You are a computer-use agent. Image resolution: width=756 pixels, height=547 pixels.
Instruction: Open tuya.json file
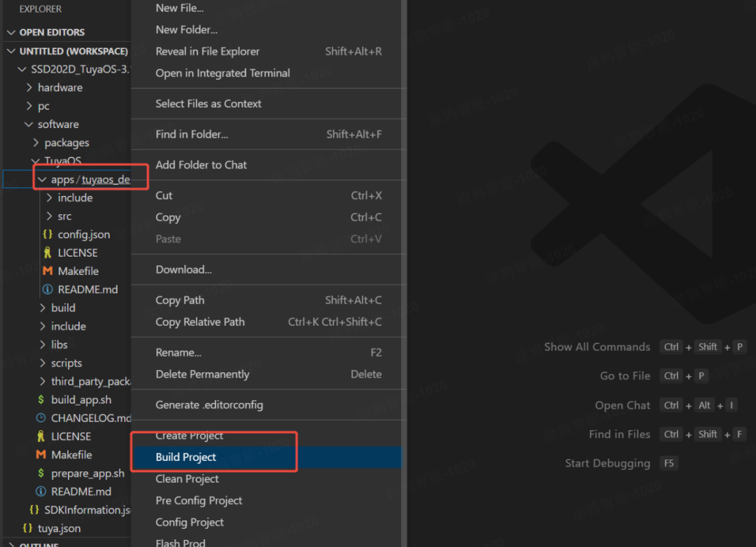(x=59, y=528)
